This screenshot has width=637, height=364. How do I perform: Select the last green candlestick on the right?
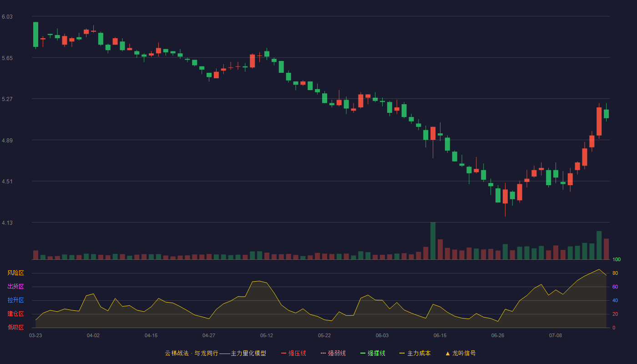point(606,114)
